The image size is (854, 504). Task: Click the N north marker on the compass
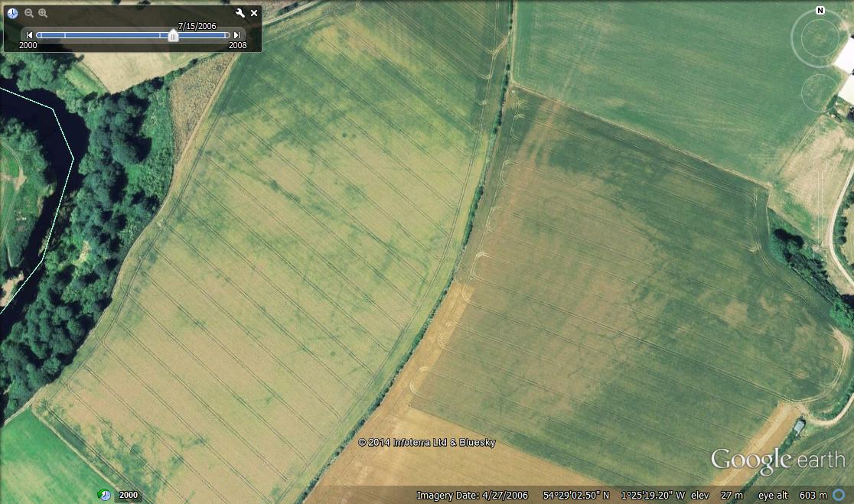(x=820, y=11)
